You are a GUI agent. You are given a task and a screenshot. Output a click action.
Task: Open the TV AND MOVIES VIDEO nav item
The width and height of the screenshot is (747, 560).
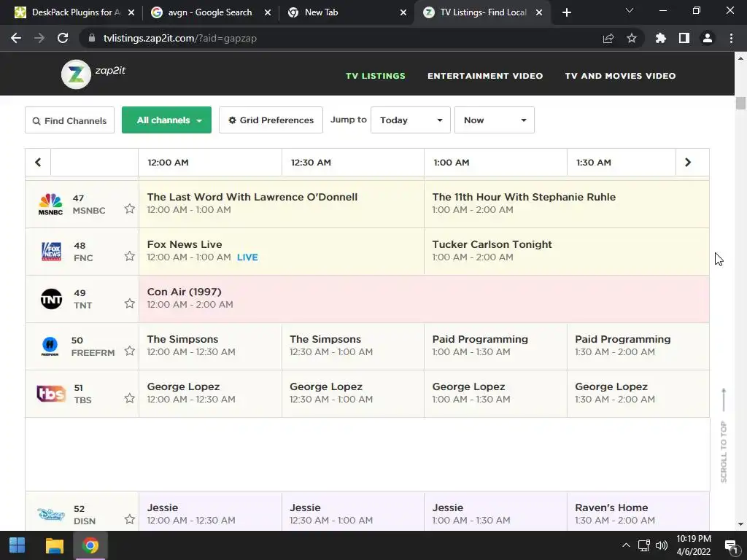pos(620,76)
